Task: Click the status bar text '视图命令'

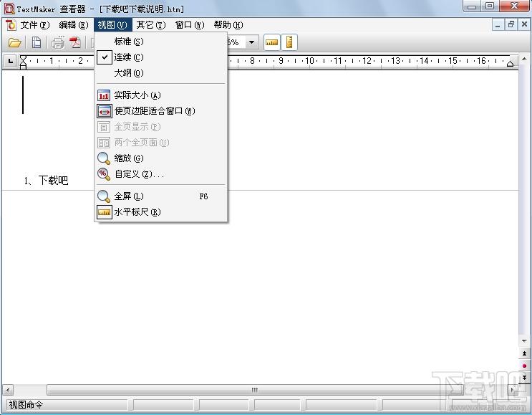Action: tap(26, 405)
